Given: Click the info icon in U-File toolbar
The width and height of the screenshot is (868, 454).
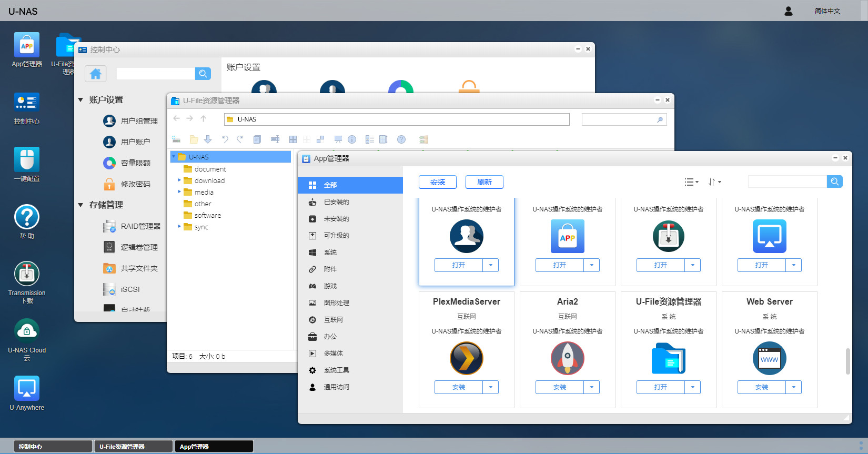Looking at the screenshot, I should tap(352, 139).
